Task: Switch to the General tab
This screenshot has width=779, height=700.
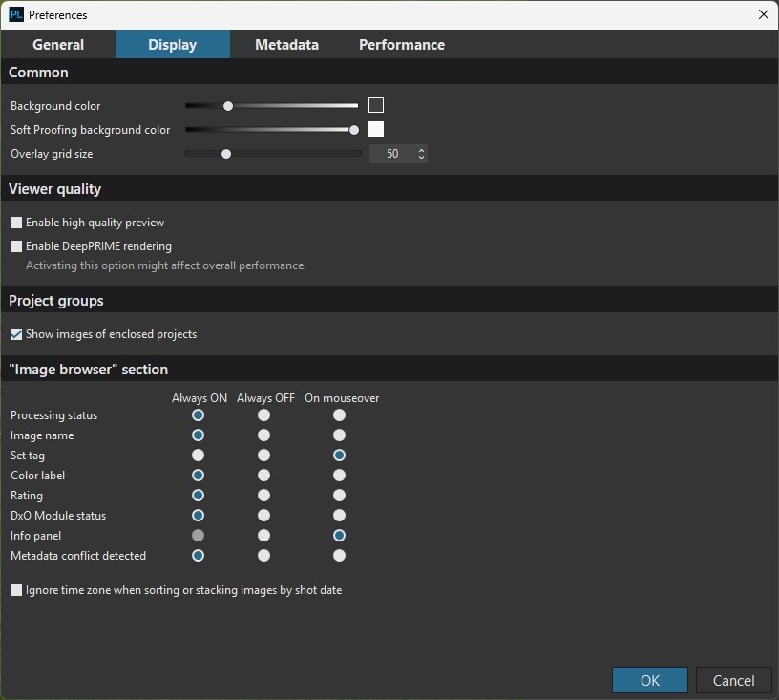Action: (58, 45)
